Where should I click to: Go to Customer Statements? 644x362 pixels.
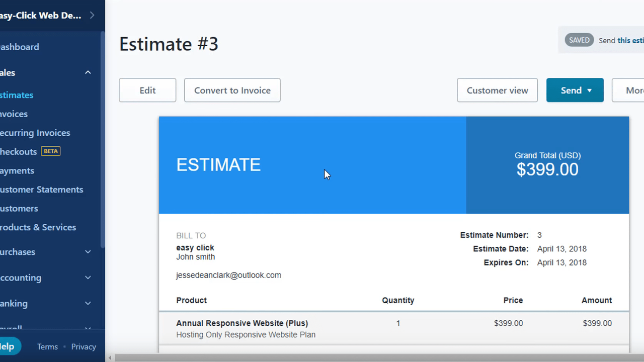42,190
